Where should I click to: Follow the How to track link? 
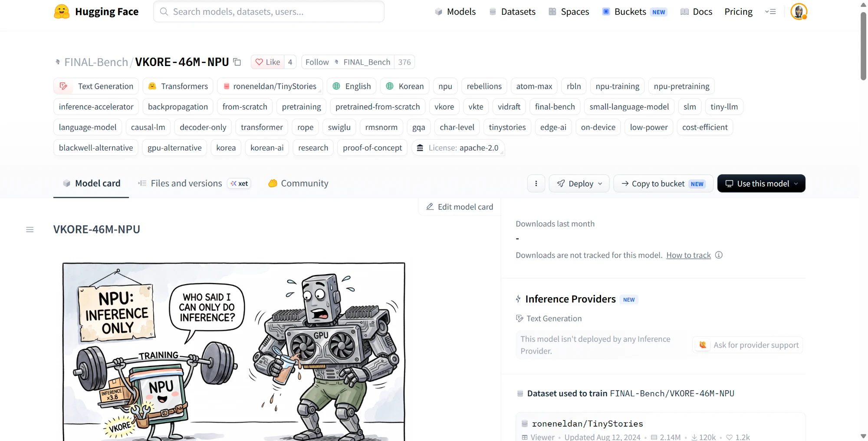click(688, 255)
